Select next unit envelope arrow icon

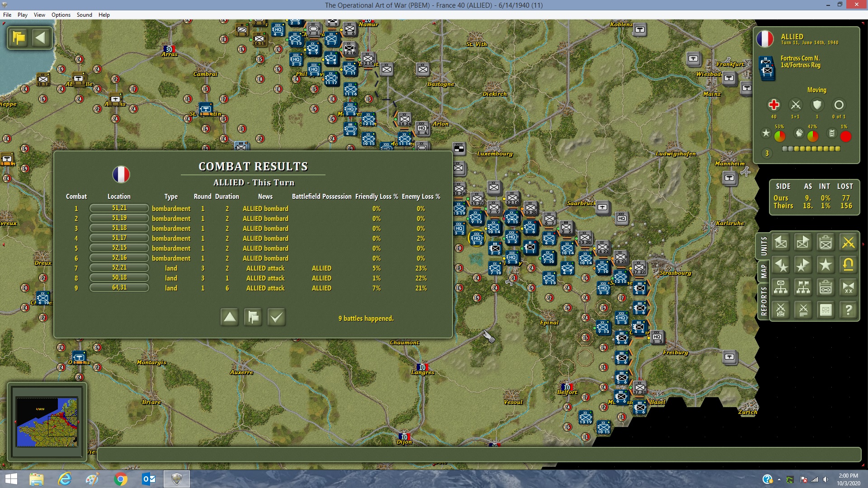803,243
